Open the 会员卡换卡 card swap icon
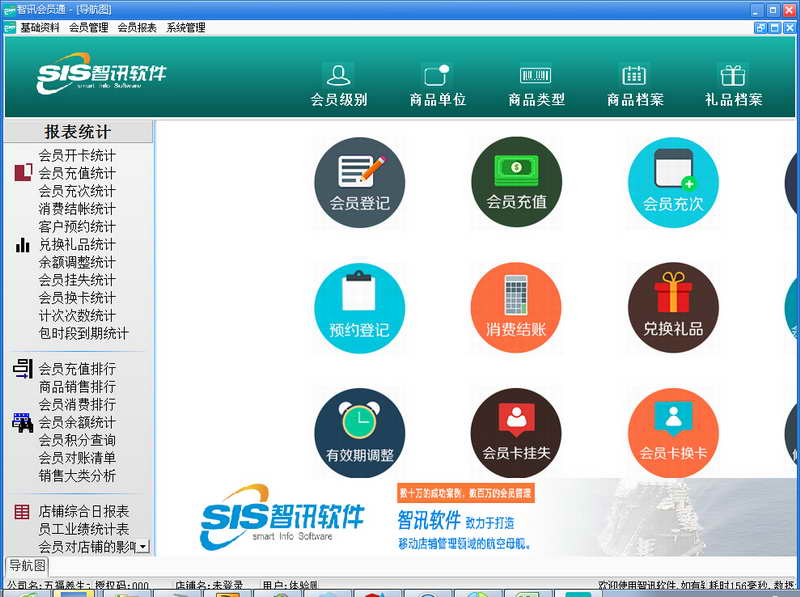 pos(673,434)
